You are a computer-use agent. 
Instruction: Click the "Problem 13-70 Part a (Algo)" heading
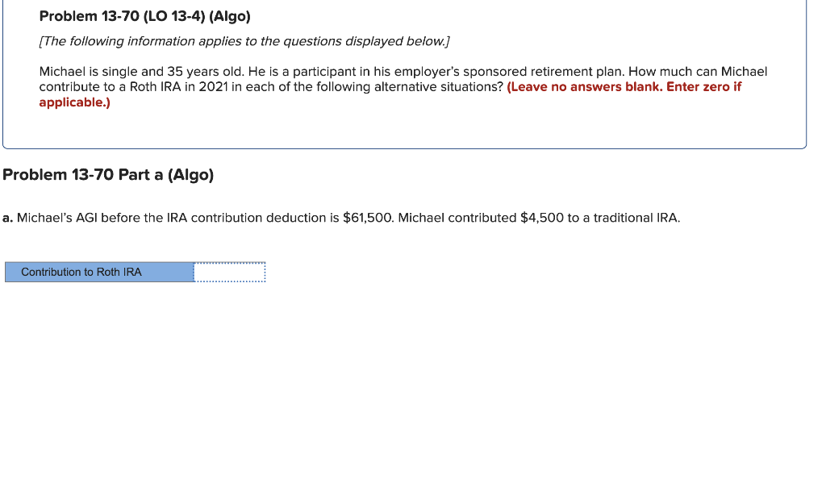pyautogui.click(x=108, y=174)
